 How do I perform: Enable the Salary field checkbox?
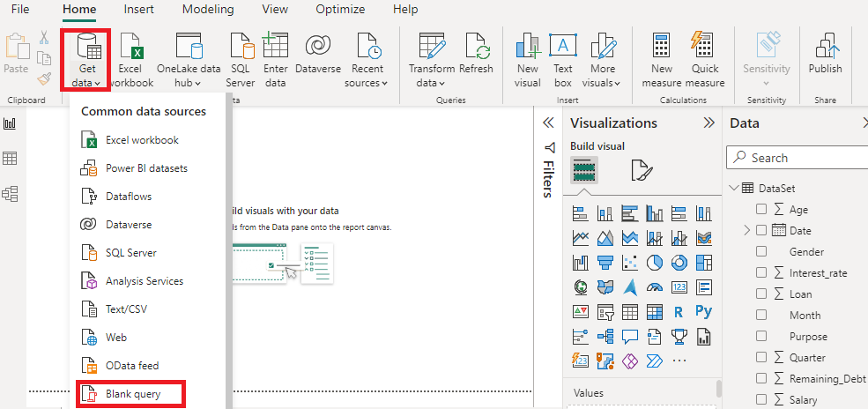click(x=761, y=400)
